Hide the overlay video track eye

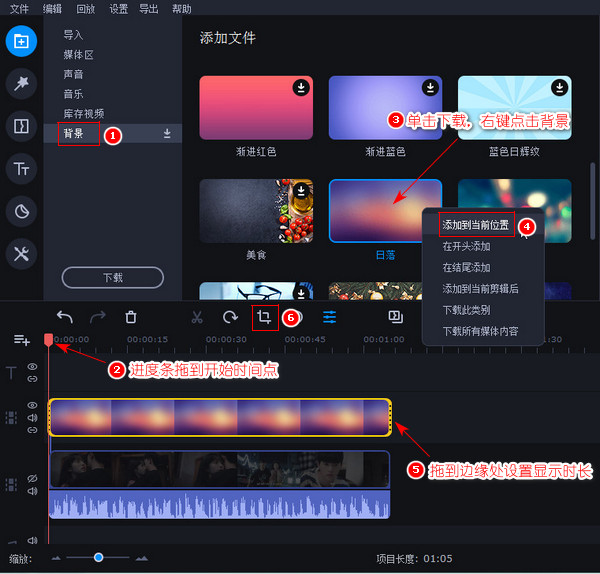tap(33, 405)
